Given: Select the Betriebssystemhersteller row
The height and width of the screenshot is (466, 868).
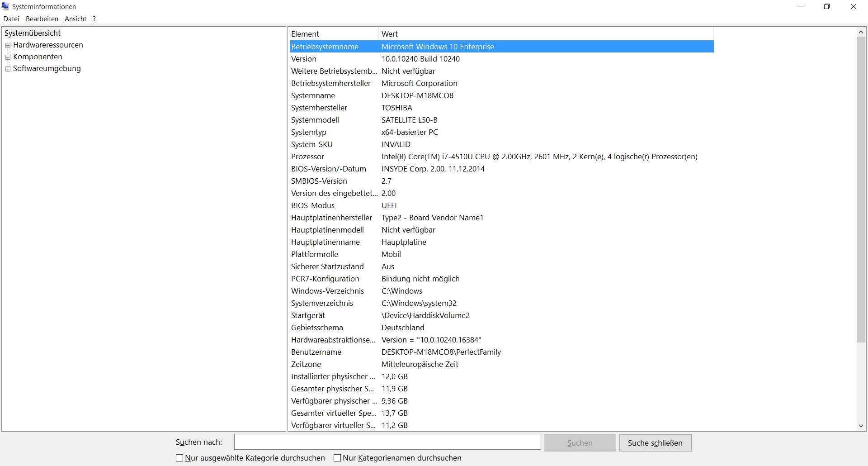Looking at the screenshot, I should tap(502, 83).
